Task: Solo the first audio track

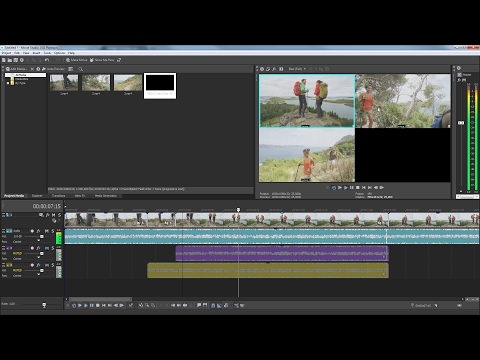Action: pos(53,231)
